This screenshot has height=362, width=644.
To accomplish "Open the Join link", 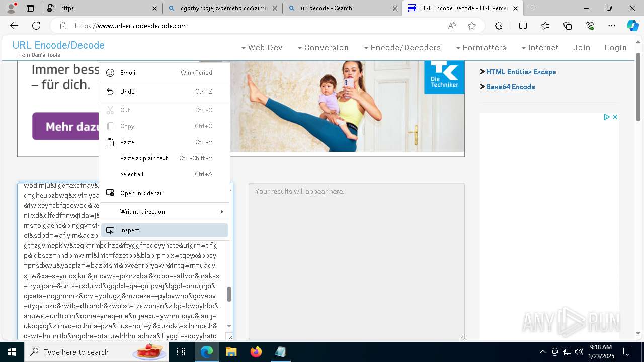I will (581, 48).
